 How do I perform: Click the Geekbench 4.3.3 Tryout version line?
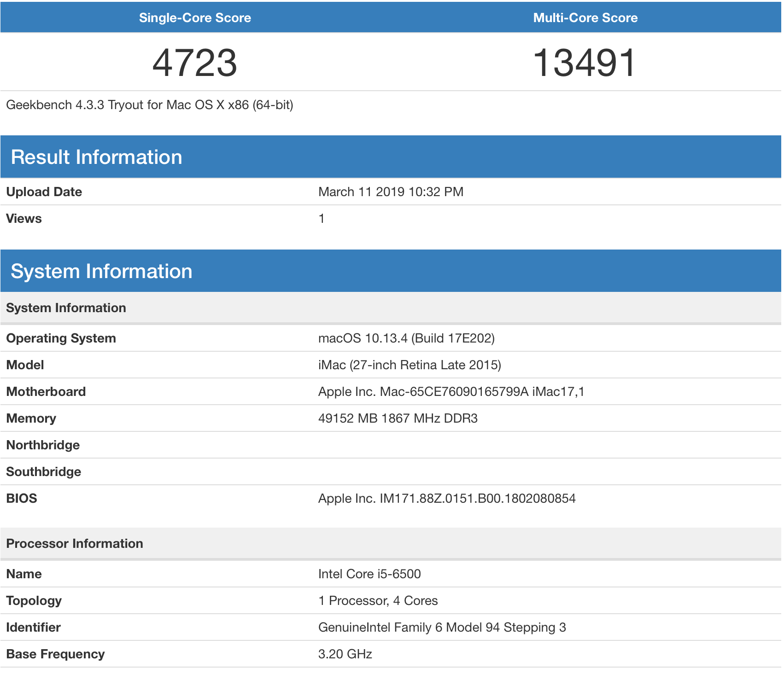(x=150, y=105)
